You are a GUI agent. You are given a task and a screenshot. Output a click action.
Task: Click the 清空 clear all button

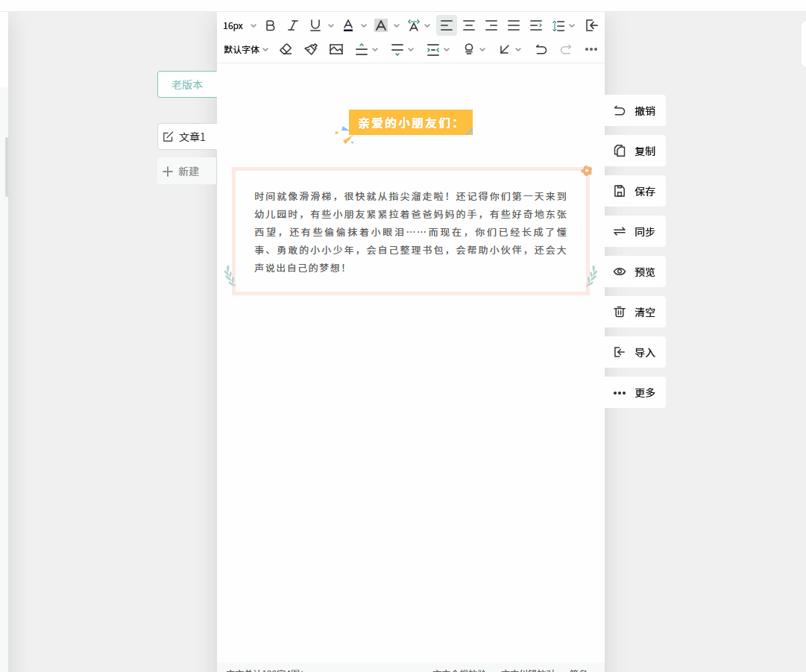635,312
